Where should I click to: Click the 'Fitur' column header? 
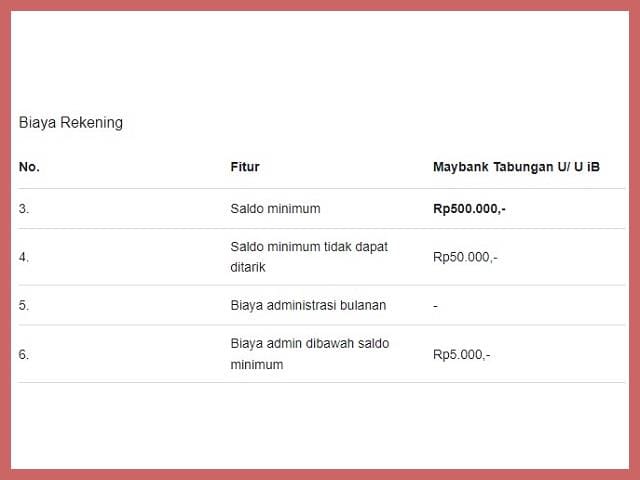pyautogui.click(x=244, y=167)
